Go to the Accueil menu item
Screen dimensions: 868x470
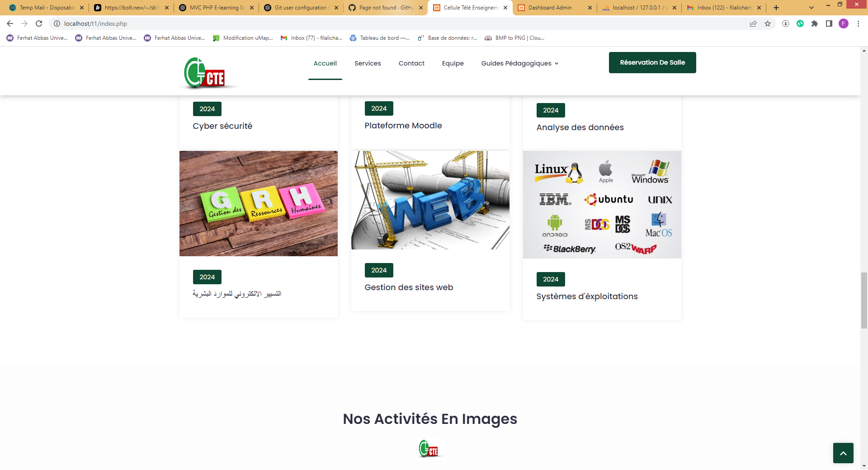click(325, 63)
